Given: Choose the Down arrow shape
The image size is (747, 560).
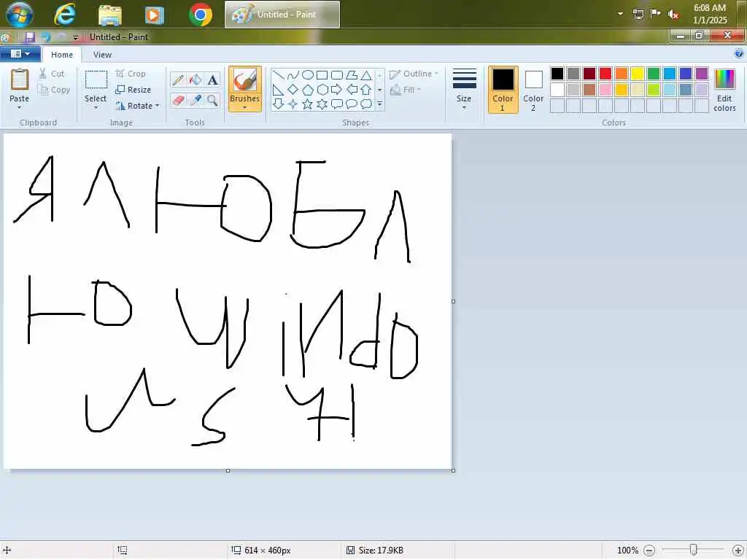Looking at the screenshot, I should 278,104.
